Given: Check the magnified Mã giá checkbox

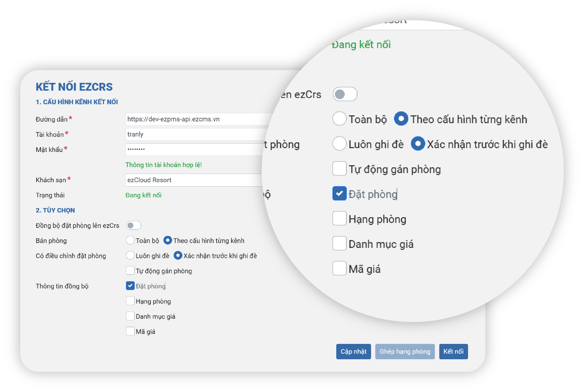Looking at the screenshot, I should pyautogui.click(x=339, y=268).
